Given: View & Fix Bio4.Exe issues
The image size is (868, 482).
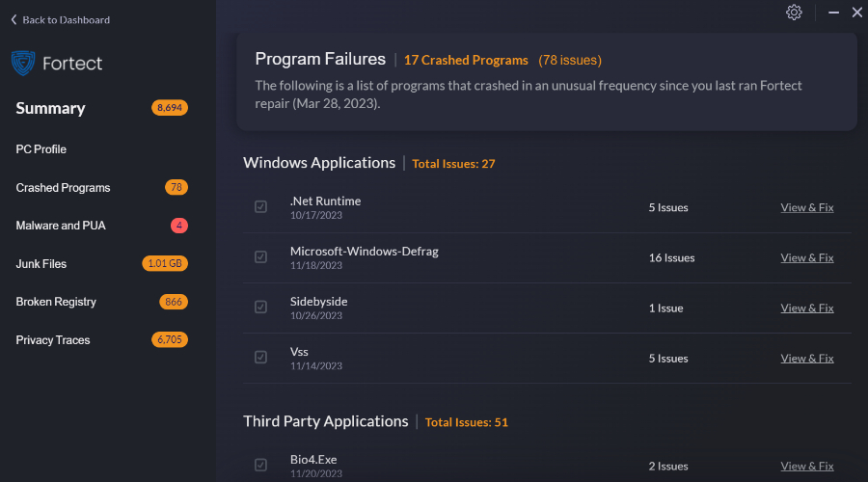Looking at the screenshot, I should 807,467.
